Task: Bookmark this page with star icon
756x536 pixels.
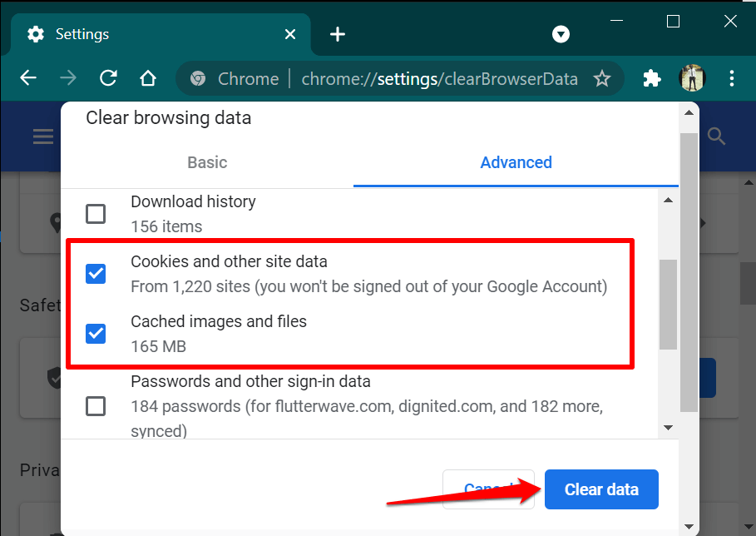Action: (602, 79)
